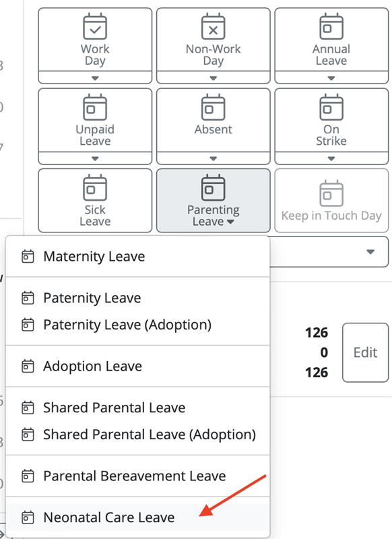The image size is (392, 539).
Task: Click the Keep in Touch Day icon
Action: tap(331, 193)
